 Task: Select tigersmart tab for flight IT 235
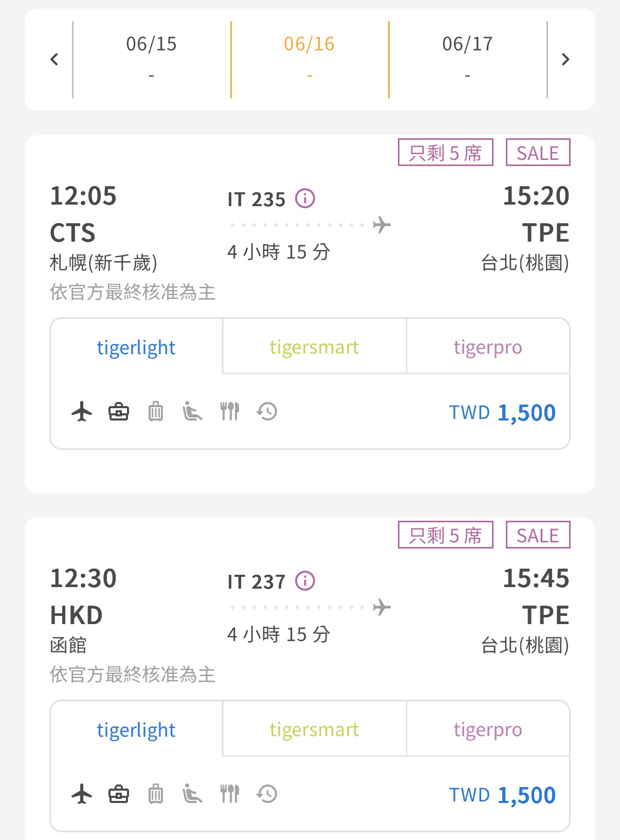point(314,348)
